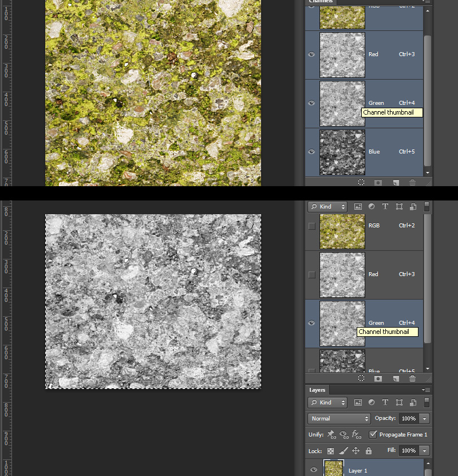Filter for adjustment layers in Layers panel
The width and height of the screenshot is (458, 476).
(371, 402)
